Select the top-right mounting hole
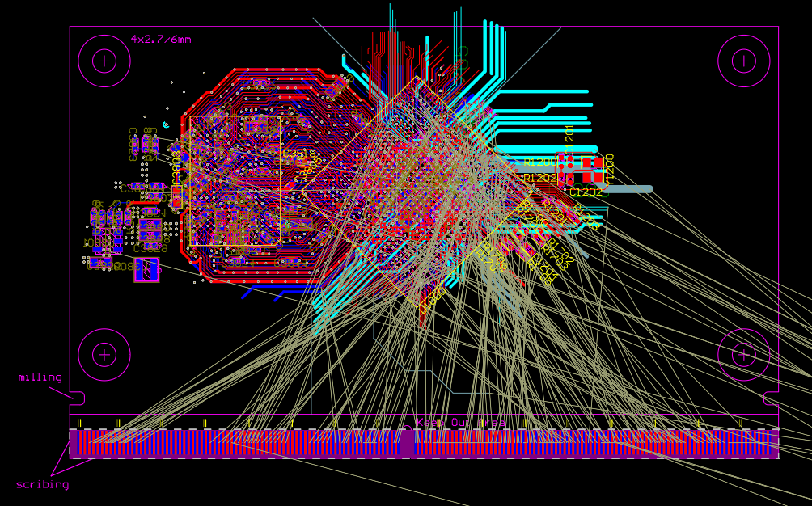Viewport: 812px width, 506px height. pyautogui.click(x=743, y=61)
